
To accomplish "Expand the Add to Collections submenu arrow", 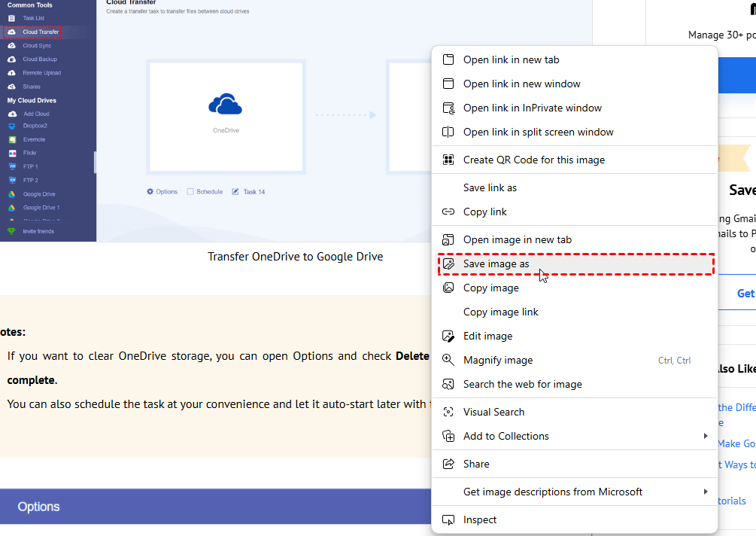I will 706,436.
